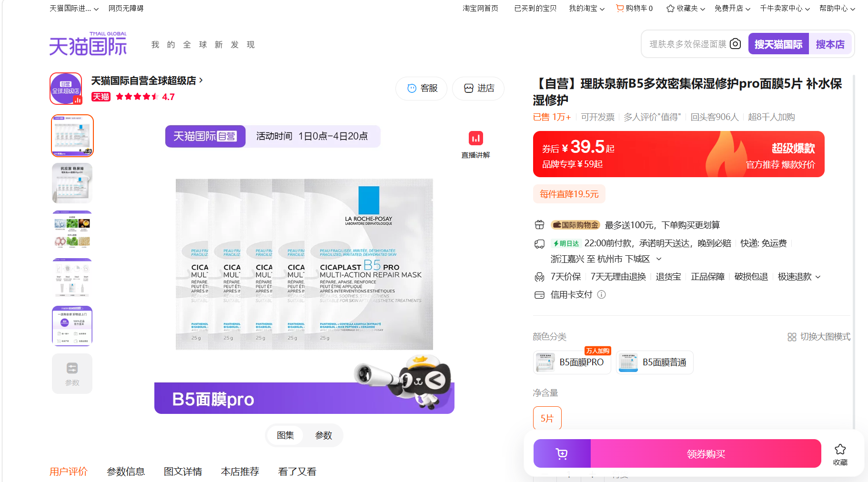Open the shopping cart icon in top bar
The height and width of the screenshot is (482, 868).
(x=620, y=8)
